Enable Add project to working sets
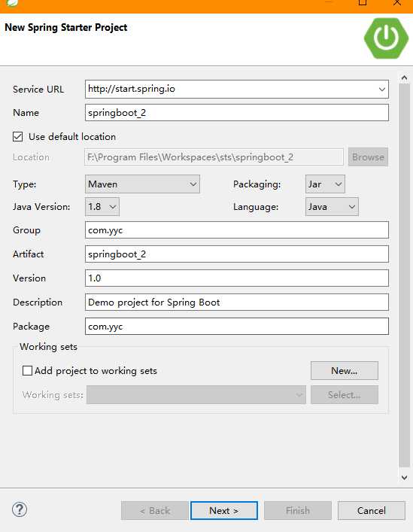The height and width of the screenshot is (532, 413). (x=27, y=370)
